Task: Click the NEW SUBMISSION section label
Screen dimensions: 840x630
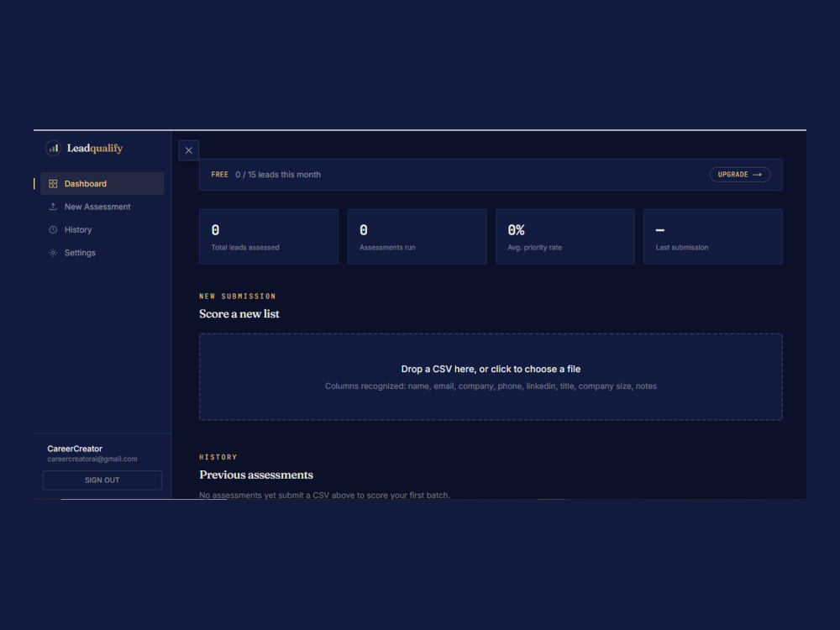Action: [238, 297]
